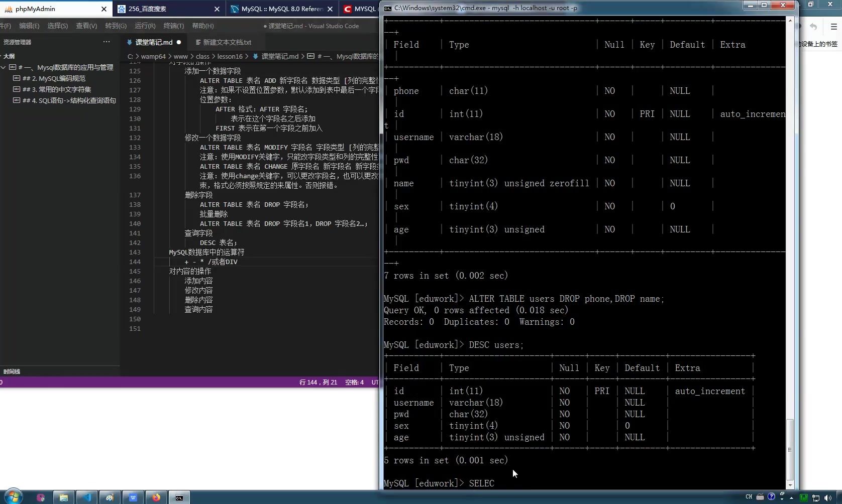
Task: Click the text MySQL数据库中的运算符 in editor
Action: [x=206, y=253]
